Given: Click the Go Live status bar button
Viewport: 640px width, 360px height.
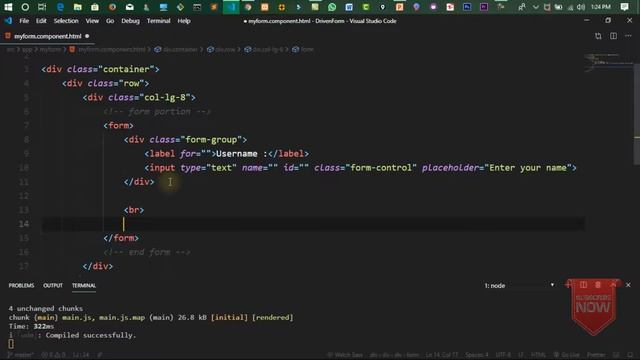Looking at the screenshot, I should (566, 355).
